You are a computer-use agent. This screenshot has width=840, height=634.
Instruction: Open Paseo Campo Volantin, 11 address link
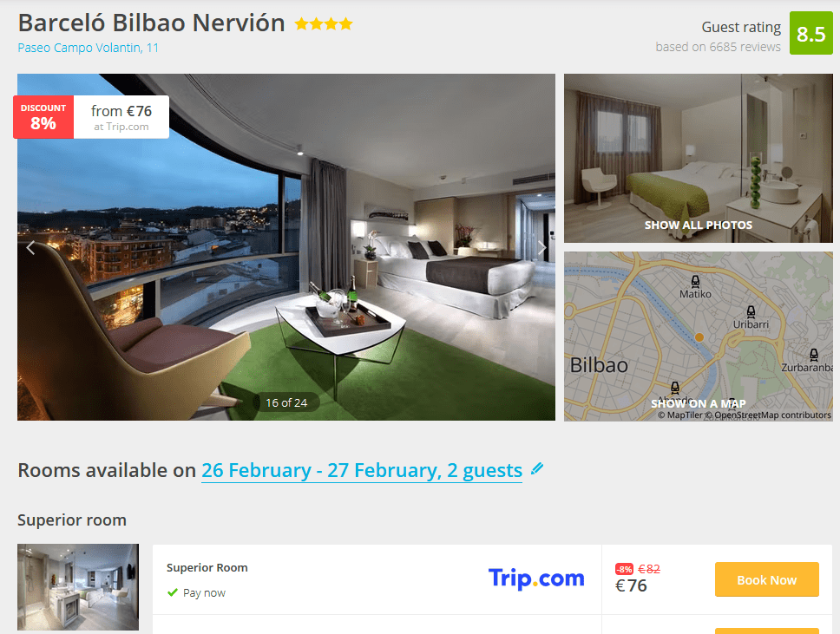(x=89, y=48)
